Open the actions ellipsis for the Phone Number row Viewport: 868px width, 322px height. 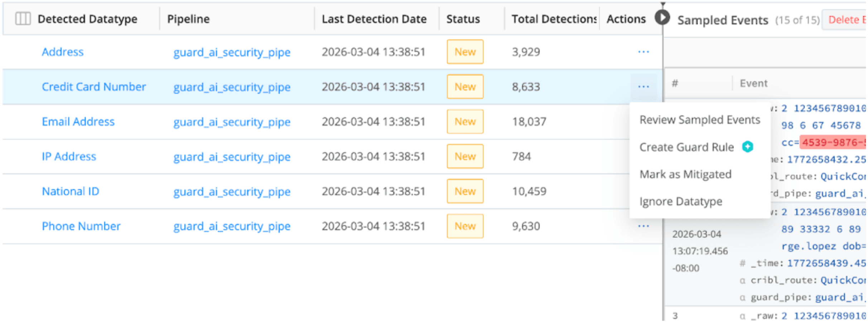[643, 226]
